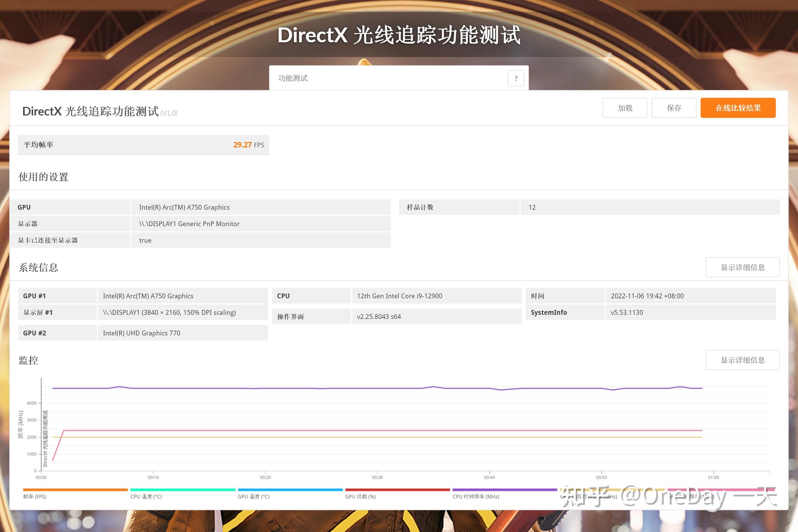Click the 00:10 timeline tick label
798x532 pixels.
(153, 477)
